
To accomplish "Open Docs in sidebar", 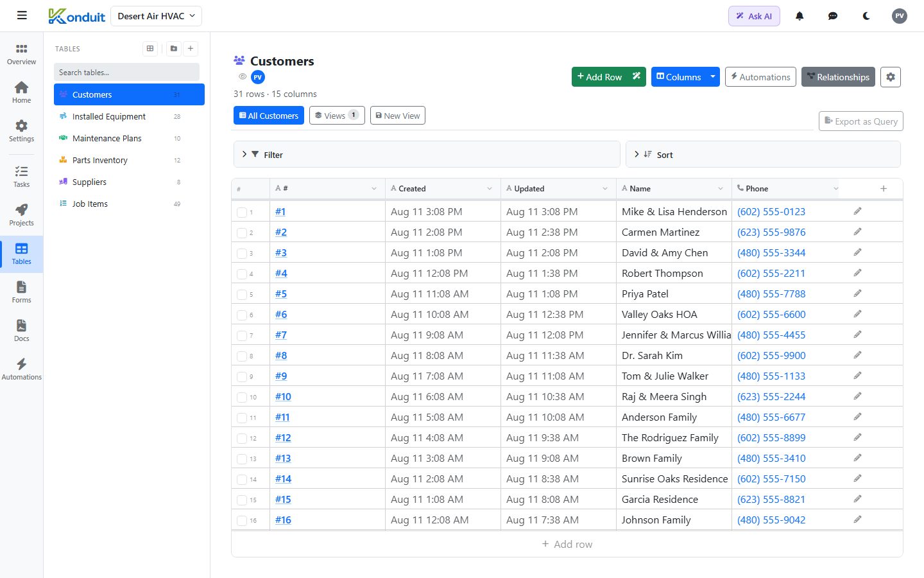I will 21,331.
